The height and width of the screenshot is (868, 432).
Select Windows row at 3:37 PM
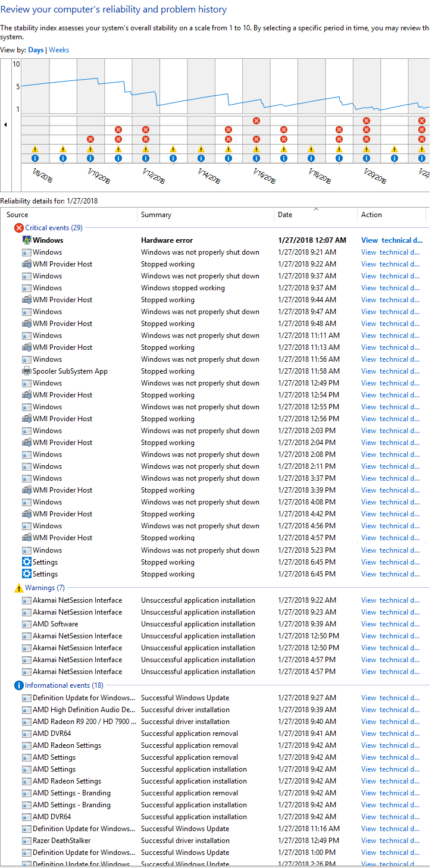pos(215,478)
